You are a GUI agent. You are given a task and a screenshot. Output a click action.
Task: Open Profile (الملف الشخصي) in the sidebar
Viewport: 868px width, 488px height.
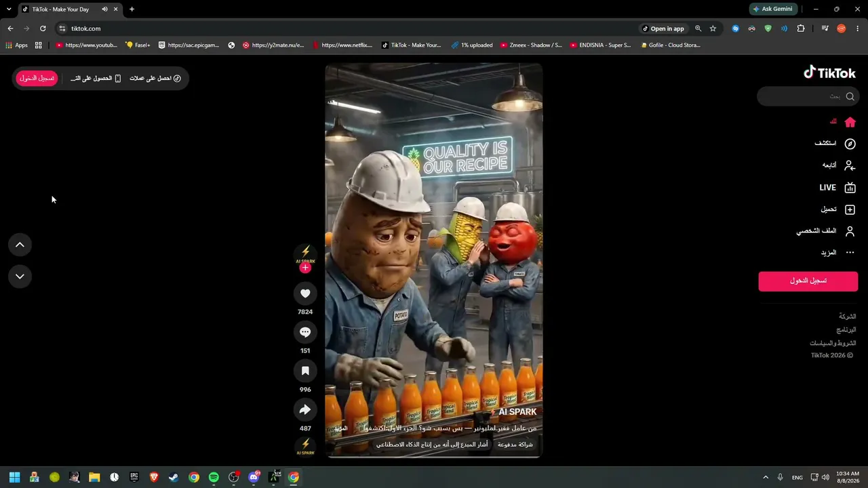826,231
